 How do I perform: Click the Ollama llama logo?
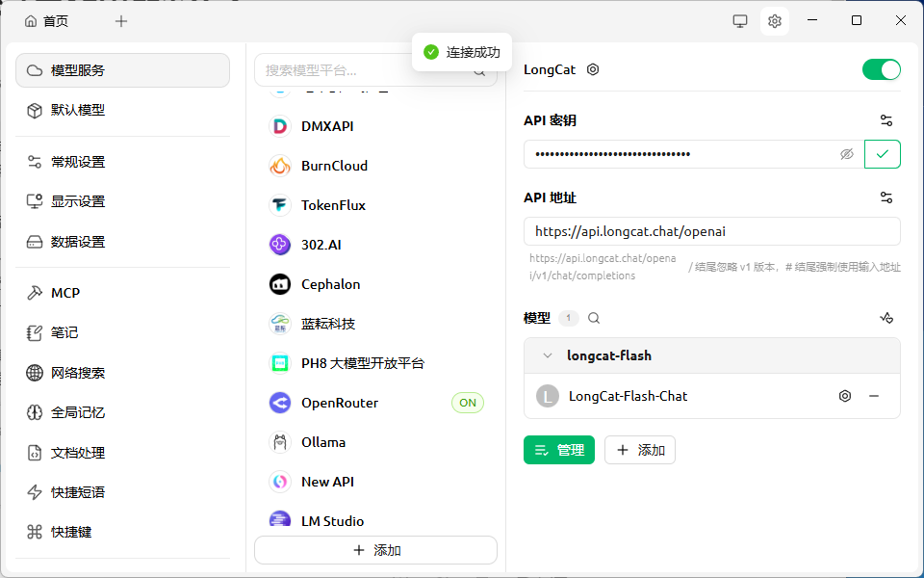pyautogui.click(x=280, y=442)
